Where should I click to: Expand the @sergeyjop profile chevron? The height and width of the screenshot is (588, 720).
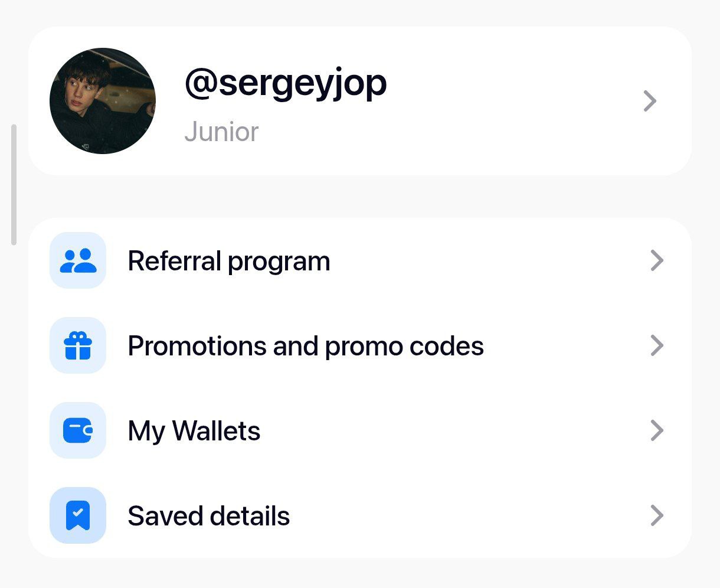point(650,101)
